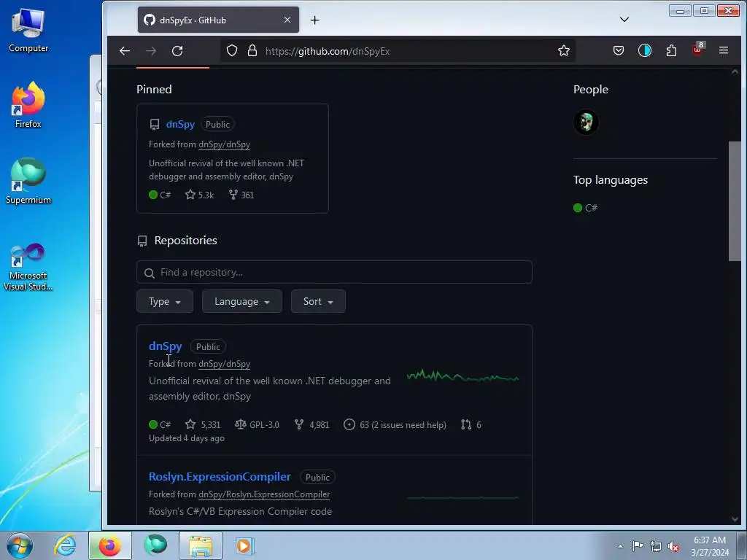The width and height of the screenshot is (747, 560).
Task: Open the Firefox hamburger menu
Action: tap(724, 50)
